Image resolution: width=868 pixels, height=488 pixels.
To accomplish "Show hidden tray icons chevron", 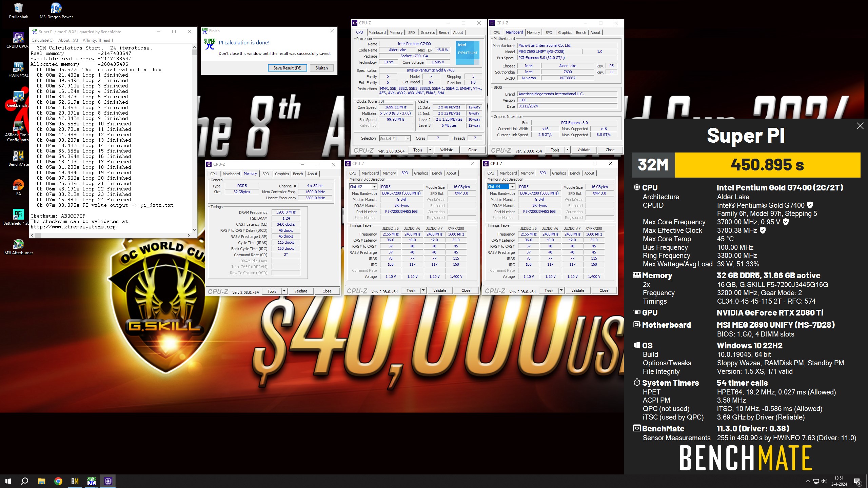I will [808, 481].
